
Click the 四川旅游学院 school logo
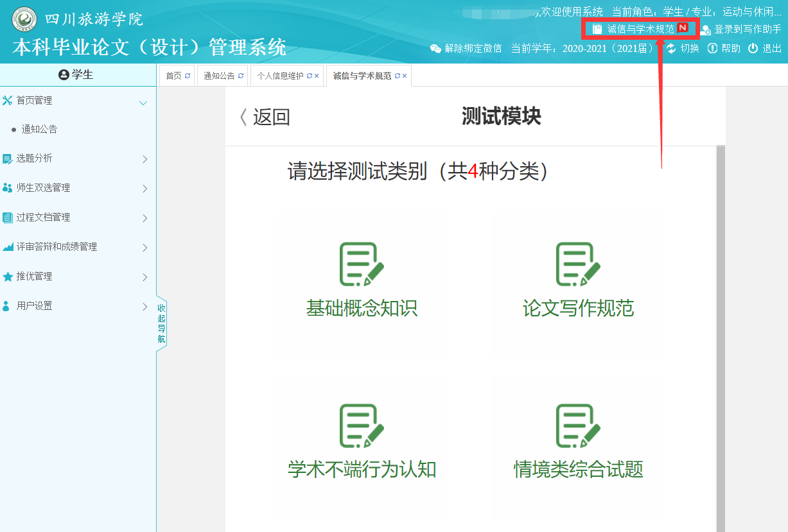click(x=24, y=19)
